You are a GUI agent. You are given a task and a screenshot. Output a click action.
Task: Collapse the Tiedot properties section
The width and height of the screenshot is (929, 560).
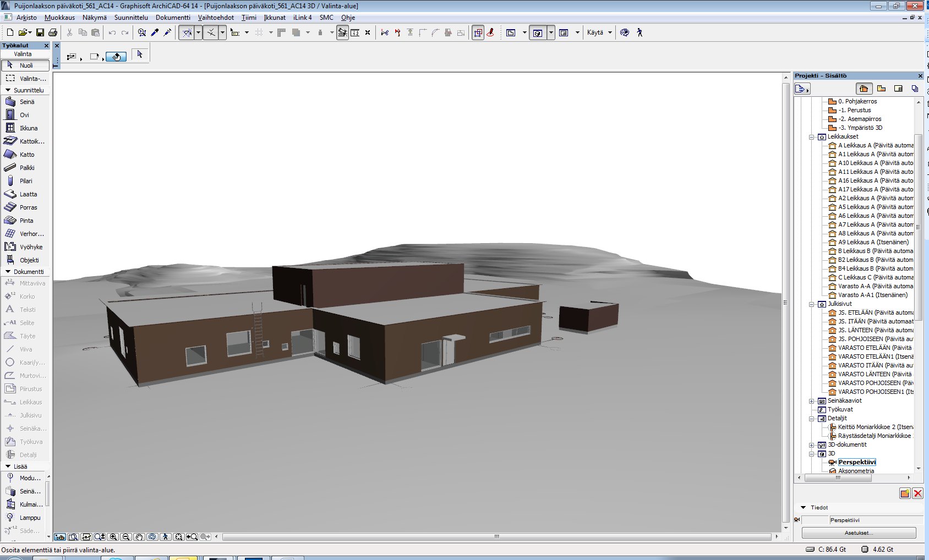803,508
